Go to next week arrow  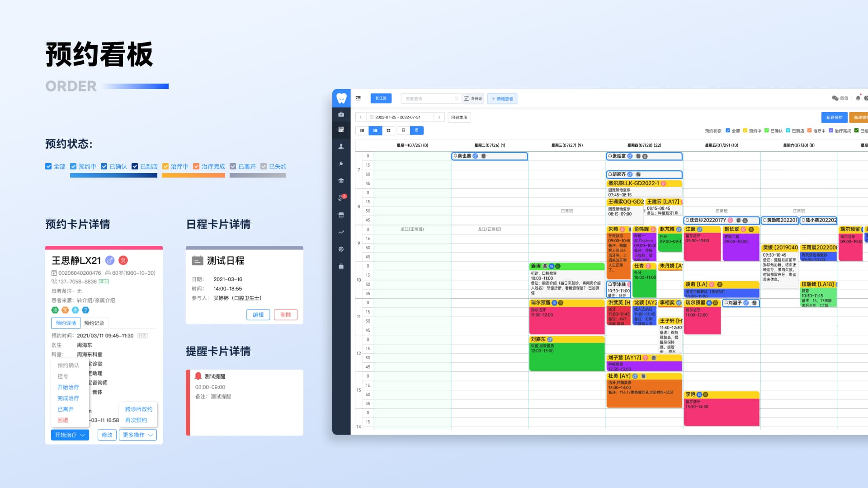[439, 117]
